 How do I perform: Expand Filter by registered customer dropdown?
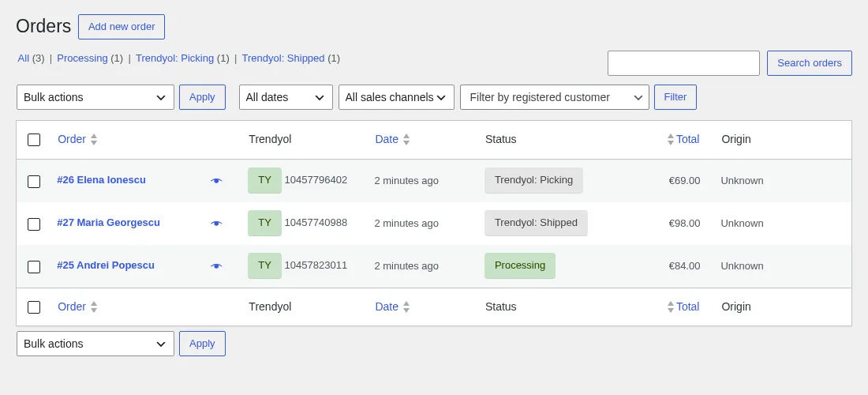click(555, 97)
